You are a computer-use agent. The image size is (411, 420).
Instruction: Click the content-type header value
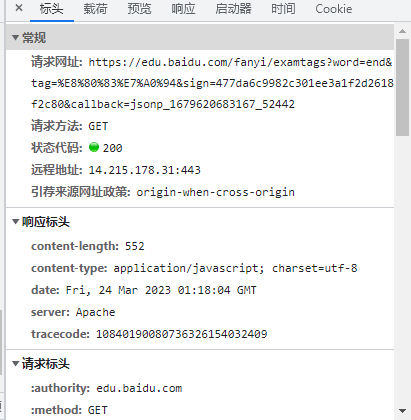tap(235, 268)
